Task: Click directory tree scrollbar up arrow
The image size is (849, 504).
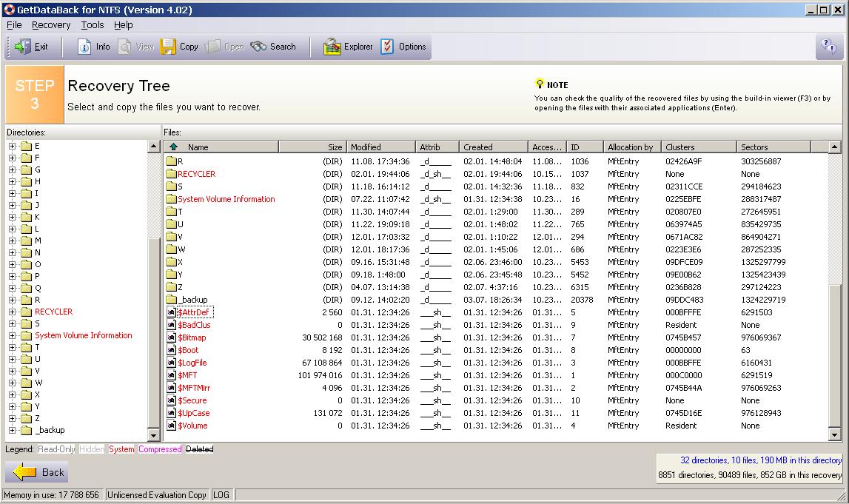Action: point(153,146)
